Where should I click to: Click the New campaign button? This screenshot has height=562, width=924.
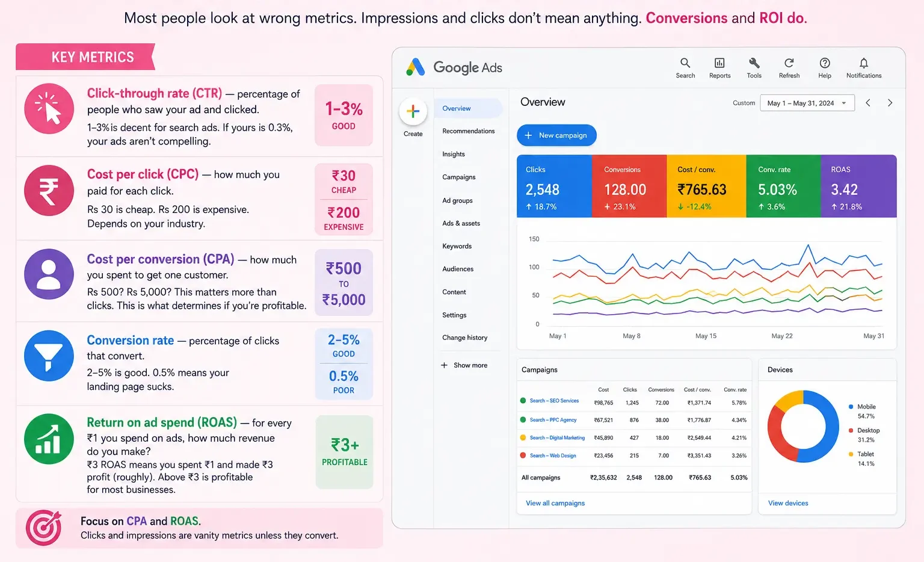click(x=556, y=135)
